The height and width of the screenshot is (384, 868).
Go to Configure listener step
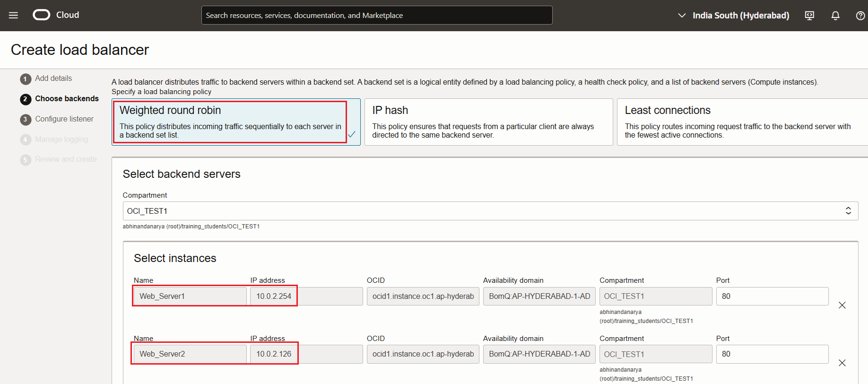coord(64,119)
